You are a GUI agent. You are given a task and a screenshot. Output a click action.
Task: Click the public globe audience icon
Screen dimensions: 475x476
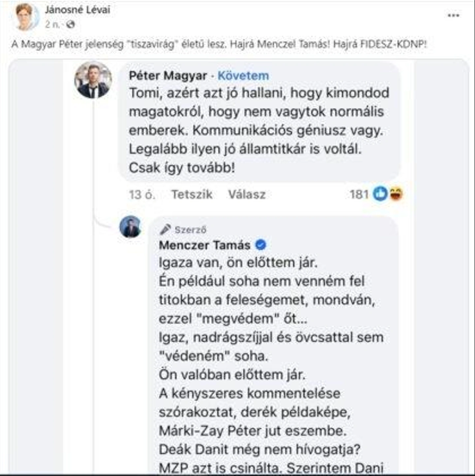(x=70, y=24)
